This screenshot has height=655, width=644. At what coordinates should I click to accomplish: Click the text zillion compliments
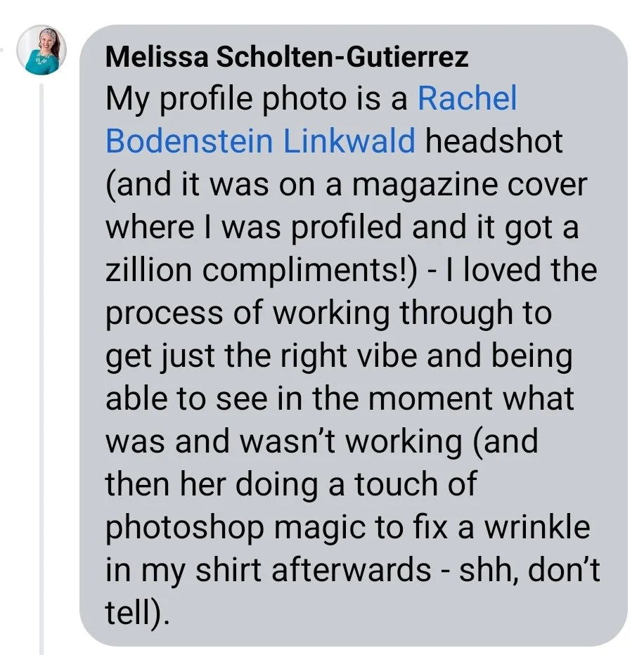click(256, 271)
